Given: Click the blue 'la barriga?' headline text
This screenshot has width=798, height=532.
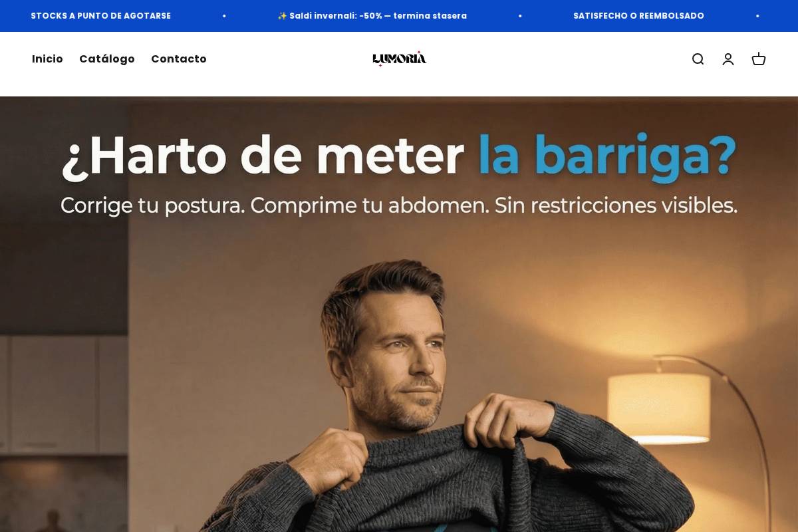Looking at the screenshot, I should coord(607,156).
